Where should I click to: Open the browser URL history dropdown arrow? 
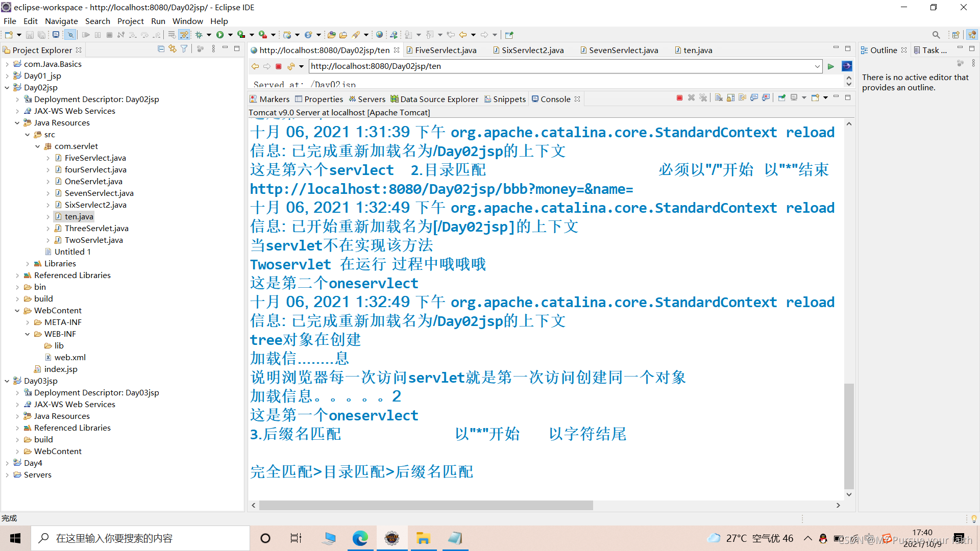point(817,66)
